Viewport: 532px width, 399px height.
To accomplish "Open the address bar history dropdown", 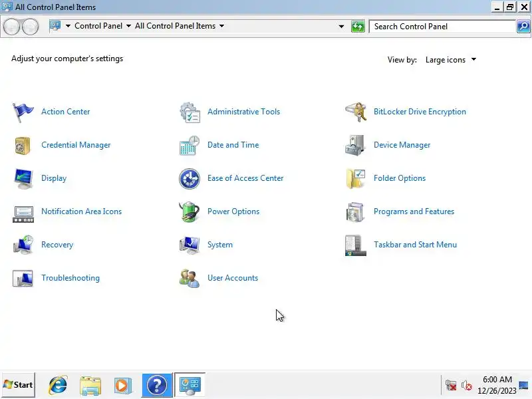I will tap(341, 26).
